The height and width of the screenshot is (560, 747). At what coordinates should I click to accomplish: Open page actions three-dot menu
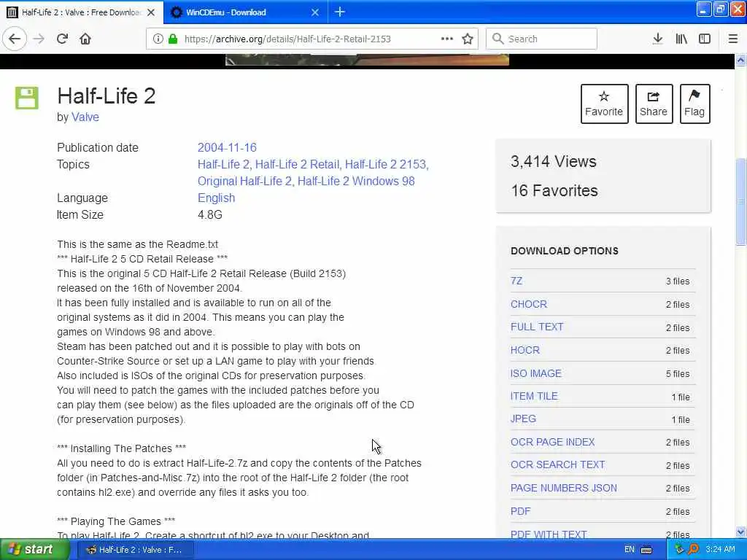447,39
